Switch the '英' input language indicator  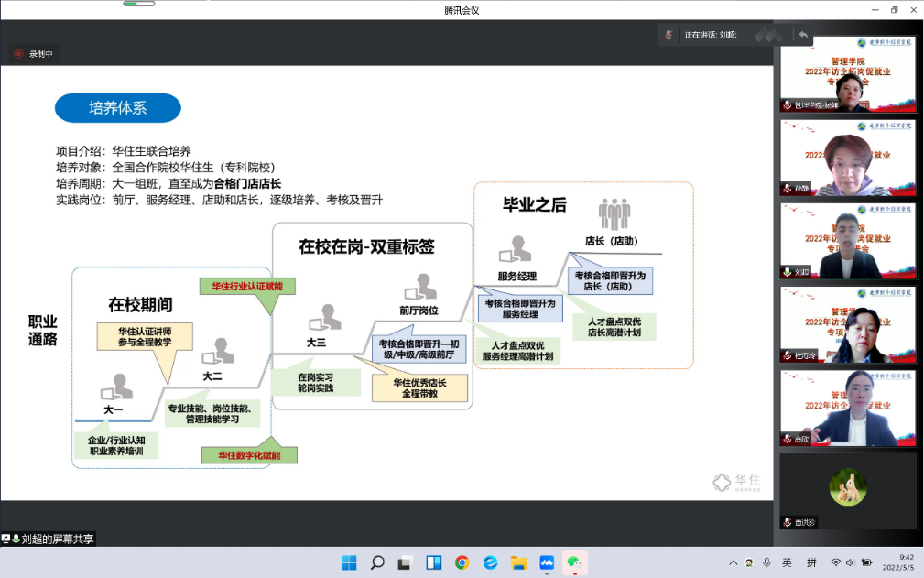tap(787, 562)
